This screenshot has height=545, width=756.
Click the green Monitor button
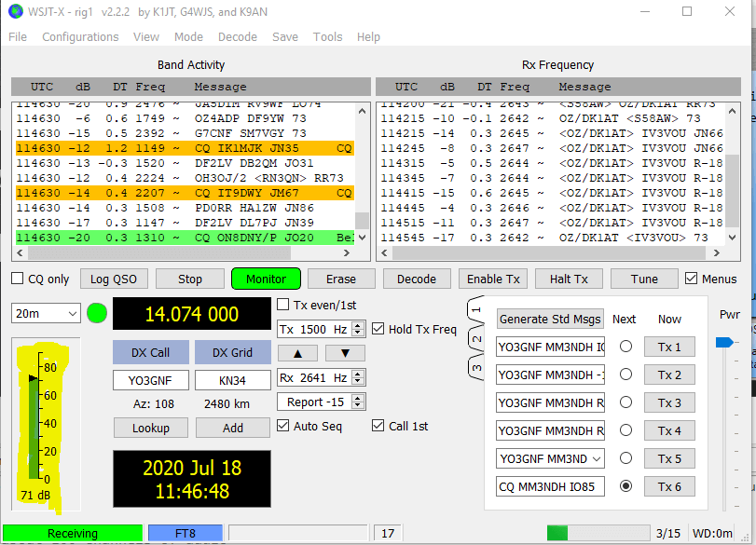[267, 279]
